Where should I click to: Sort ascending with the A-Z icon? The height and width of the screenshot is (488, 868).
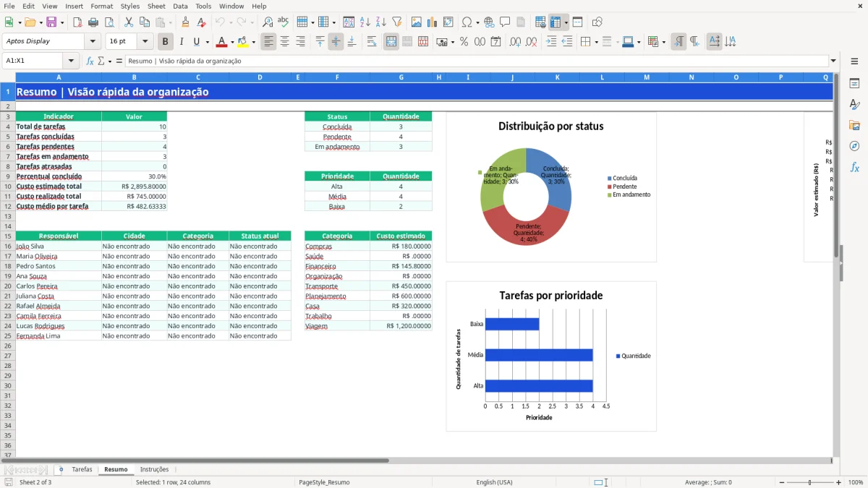tap(365, 22)
